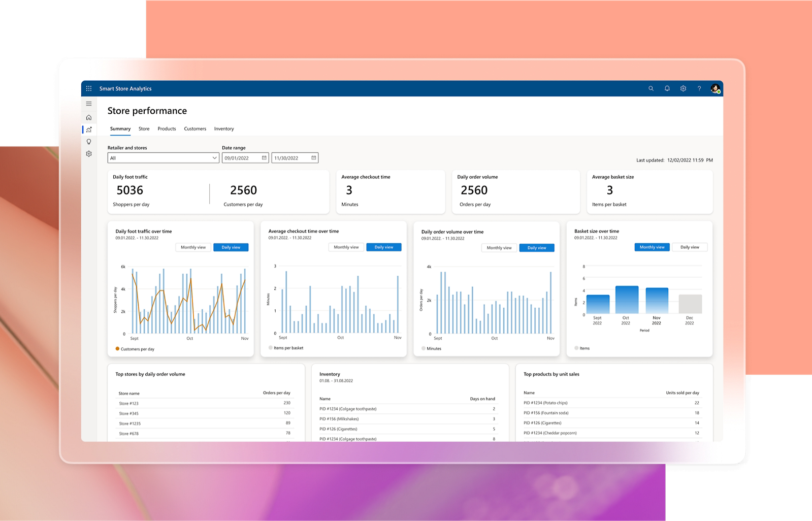Click the Store #678 row
The width and height of the screenshot is (812, 521).
[205, 434]
